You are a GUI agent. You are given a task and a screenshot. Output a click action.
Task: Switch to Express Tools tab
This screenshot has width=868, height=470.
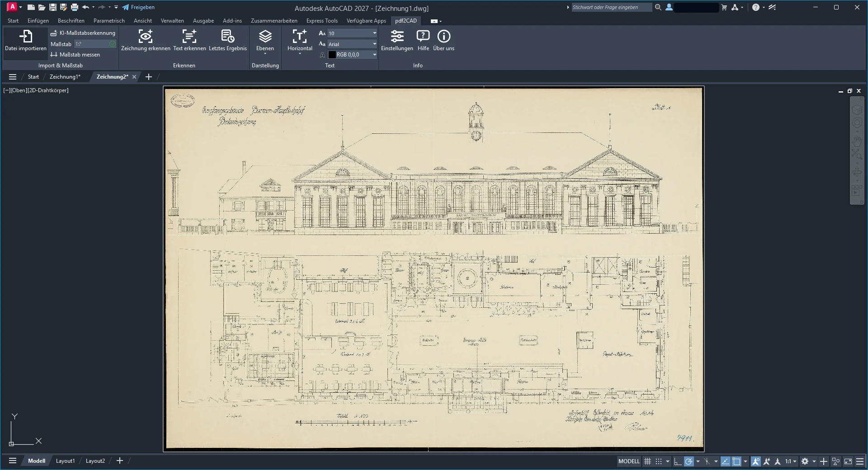click(322, 21)
